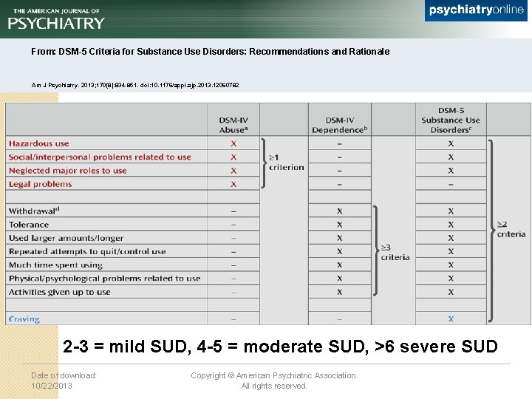Click the '≥3 criteria' label
This screenshot has height=399, width=532.
click(395, 252)
